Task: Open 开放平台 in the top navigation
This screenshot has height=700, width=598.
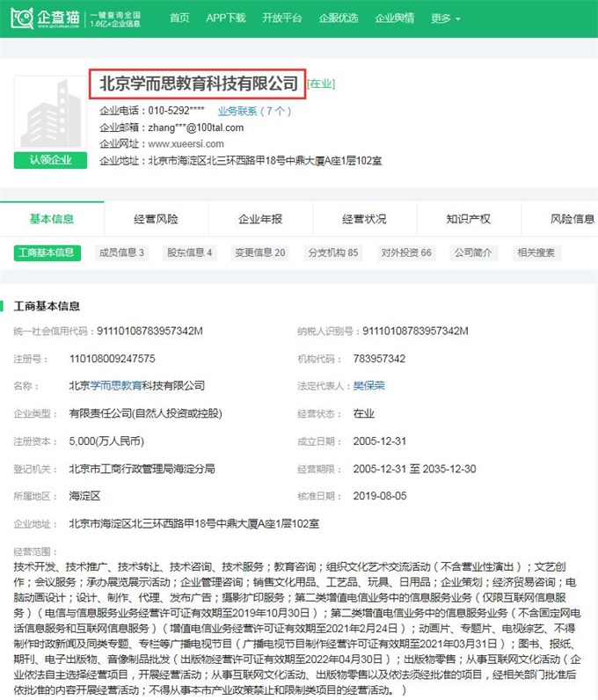Action: pyautogui.click(x=281, y=18)
